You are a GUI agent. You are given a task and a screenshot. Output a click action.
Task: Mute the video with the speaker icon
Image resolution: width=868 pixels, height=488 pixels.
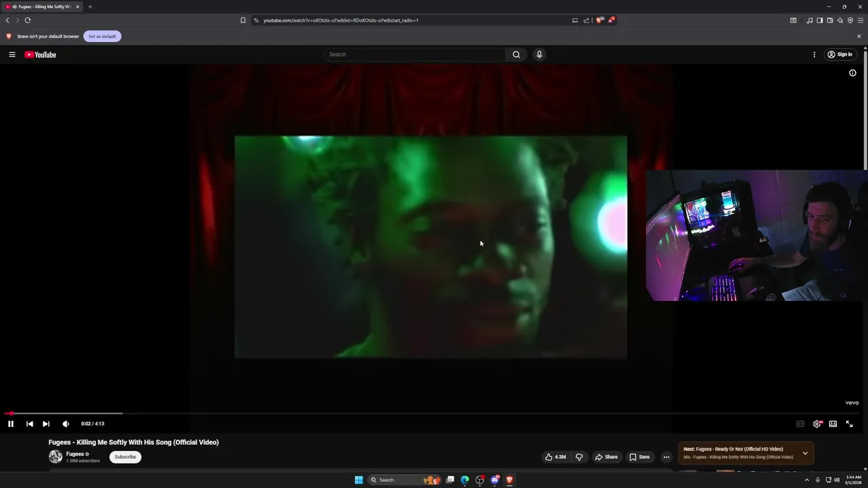pyautogui.click(x=66, y=424)
